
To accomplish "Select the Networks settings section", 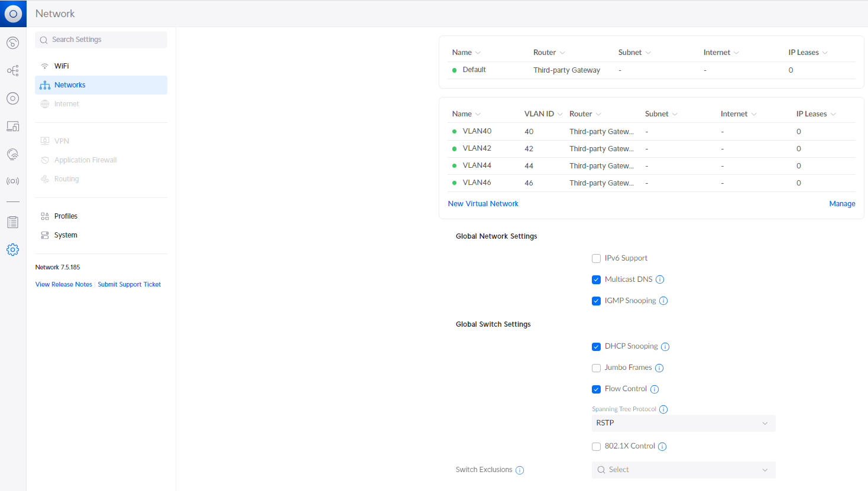I will pyautogui.click(x=101, y=85).
